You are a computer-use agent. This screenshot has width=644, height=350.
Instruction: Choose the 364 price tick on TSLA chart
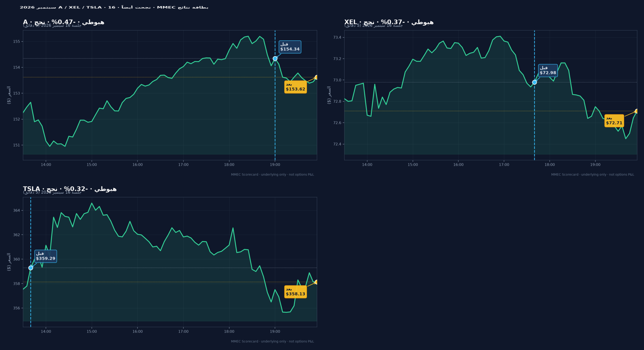click(x=17, y=211)
